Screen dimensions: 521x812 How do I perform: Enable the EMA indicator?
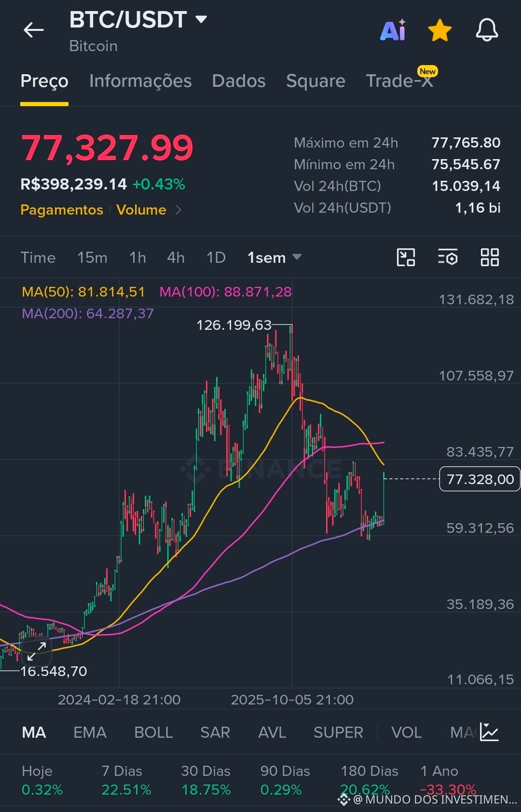tap(90, 732)
